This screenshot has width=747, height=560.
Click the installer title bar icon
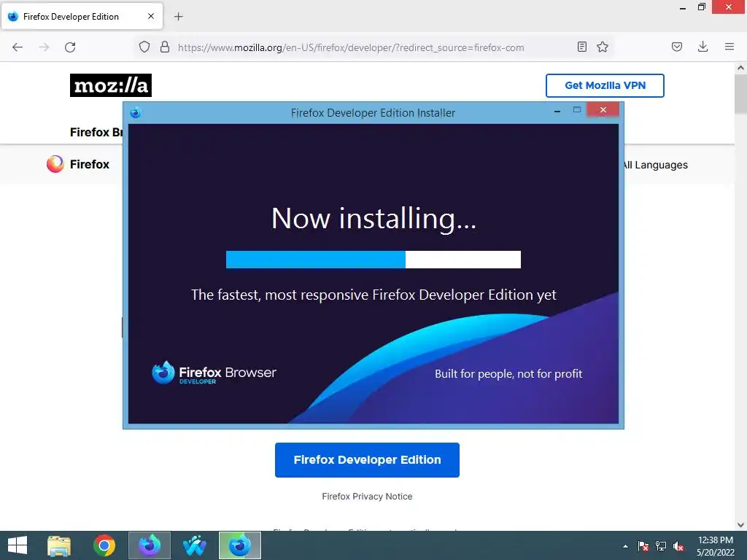136,113
